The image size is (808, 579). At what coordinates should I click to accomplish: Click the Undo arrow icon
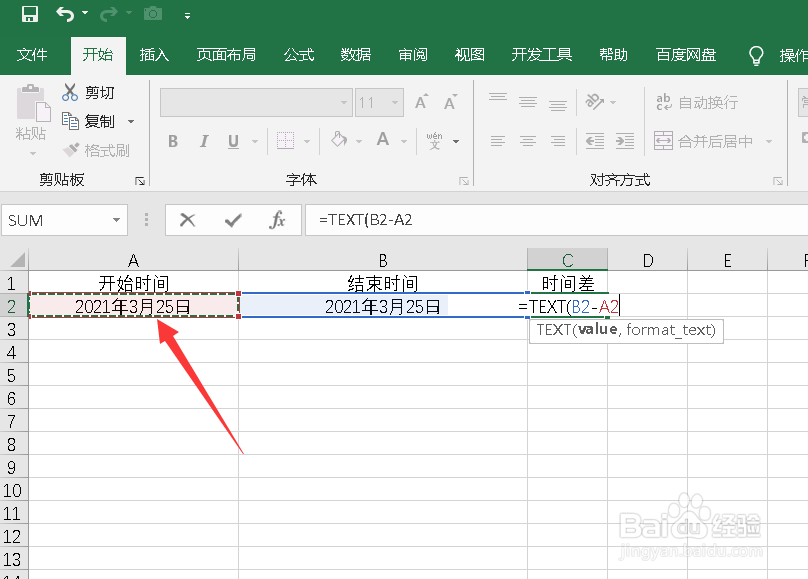click(x=64, y=14)
